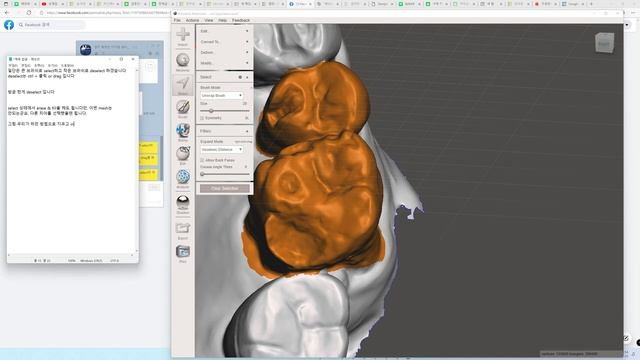Expand the Edit submenu in Select panel

click(224, 31)
